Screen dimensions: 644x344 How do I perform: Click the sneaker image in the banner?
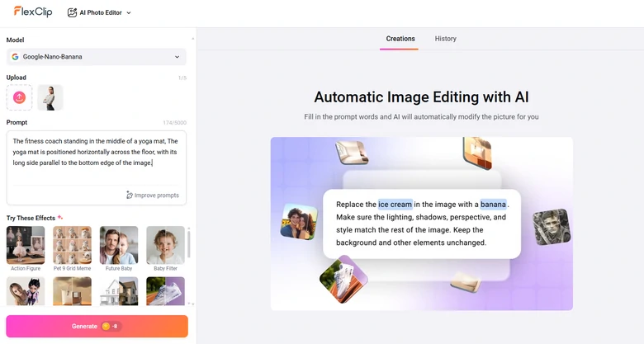point(343,279)
